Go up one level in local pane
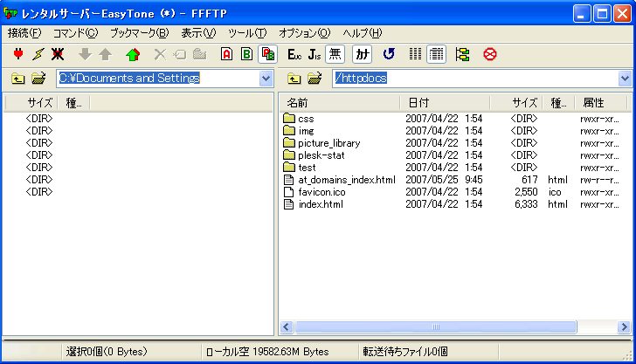636x364 pixels. tap(18, 79)
